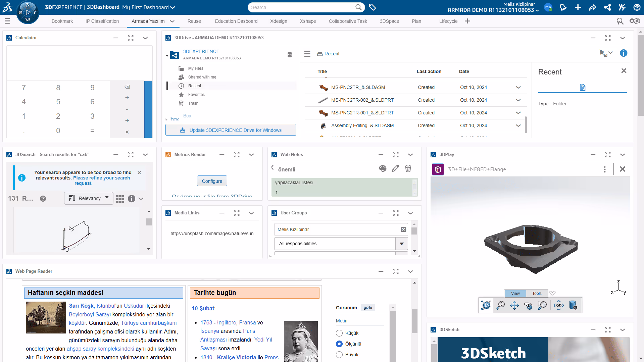Image resolution: width=644 pixels, height=362 pixels.
Task: Click the cab drawing thumbnail result
Action: point(77,236)
